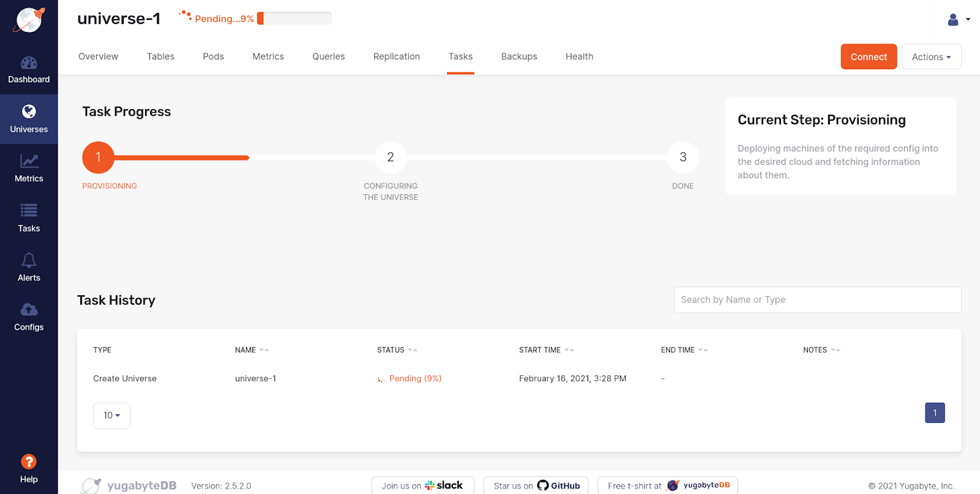980x494 pixels.
Task: Open the rows-per-page 10 dropdown
Action: [111, 416]
